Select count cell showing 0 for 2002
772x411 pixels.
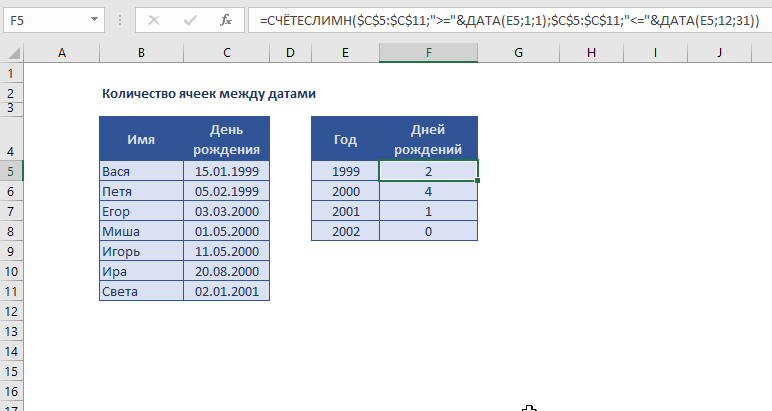[x=428, y=231]
